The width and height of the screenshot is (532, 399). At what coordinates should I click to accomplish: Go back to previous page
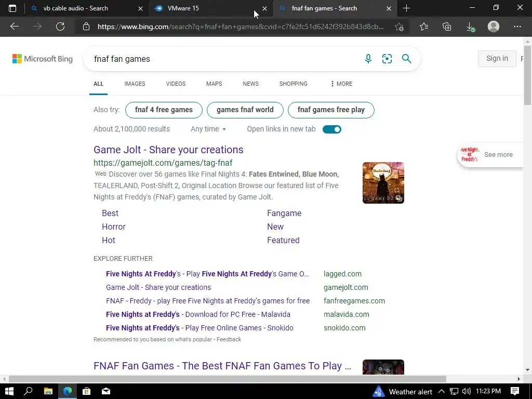(14, 26)
